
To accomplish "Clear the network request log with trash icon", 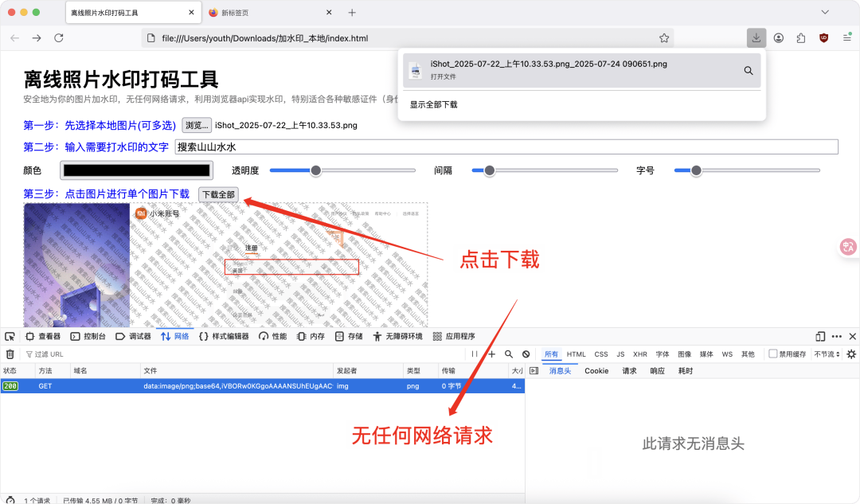I will coord(10,354).
